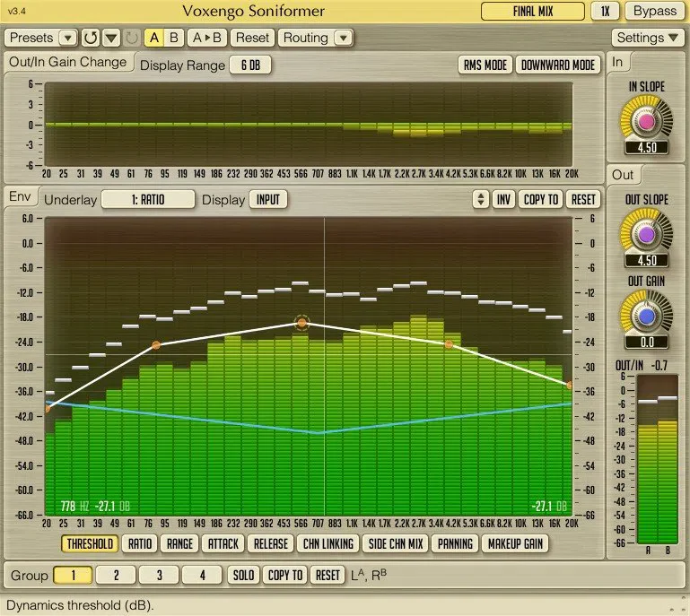This screenshot has width=690, height=616.
Task: Open the Presets dropdown arrow
Action: point(68,38)
